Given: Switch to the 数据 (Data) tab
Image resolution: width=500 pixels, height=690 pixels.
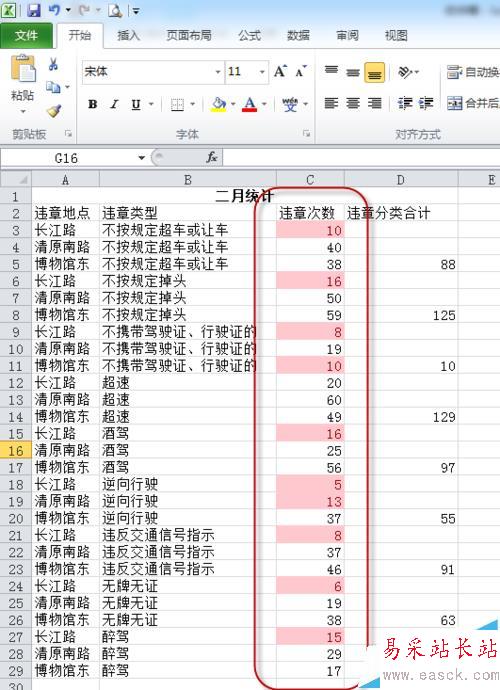Looking at the screenshot, I should (298, 35).
